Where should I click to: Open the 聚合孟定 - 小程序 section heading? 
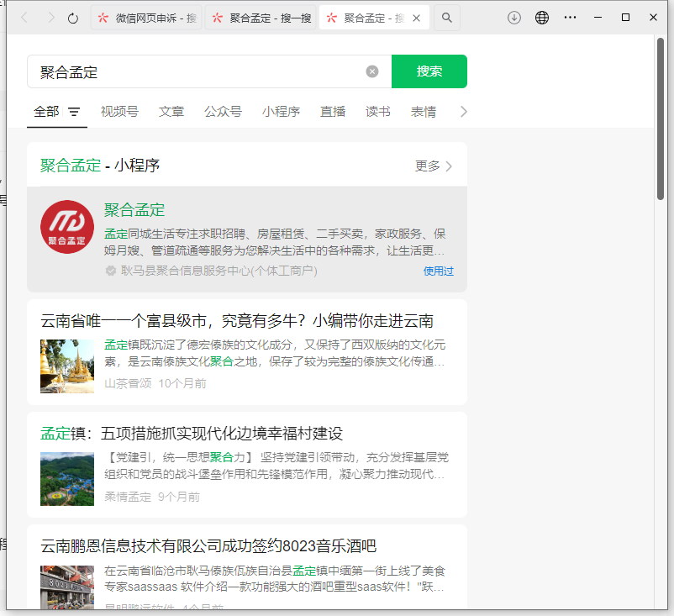pyautogui.click(x=100, y=166)
